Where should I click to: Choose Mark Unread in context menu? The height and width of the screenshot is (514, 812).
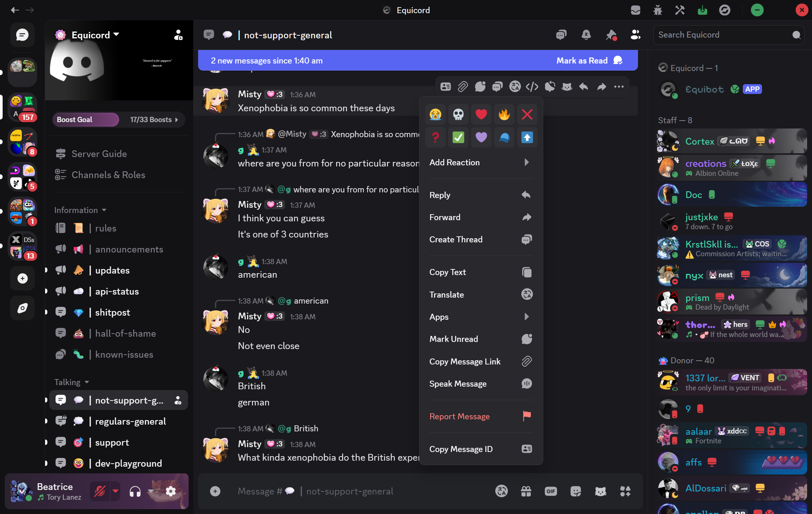point(481,339)
